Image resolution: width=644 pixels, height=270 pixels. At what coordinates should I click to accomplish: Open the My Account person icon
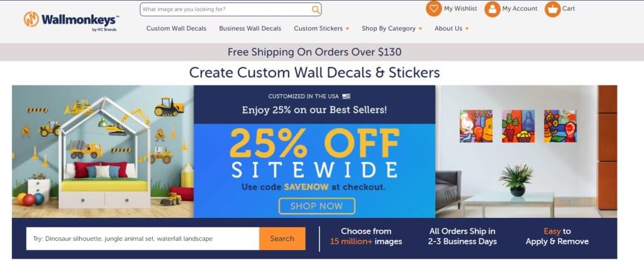point(492,9)
